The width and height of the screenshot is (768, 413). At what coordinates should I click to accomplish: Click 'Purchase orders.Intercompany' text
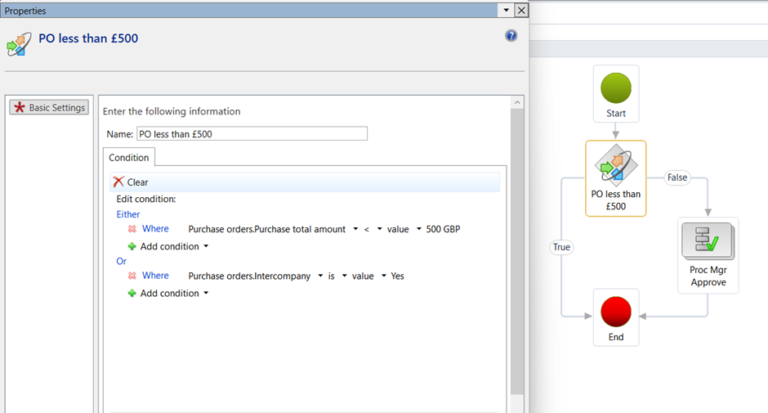[249, 276]
